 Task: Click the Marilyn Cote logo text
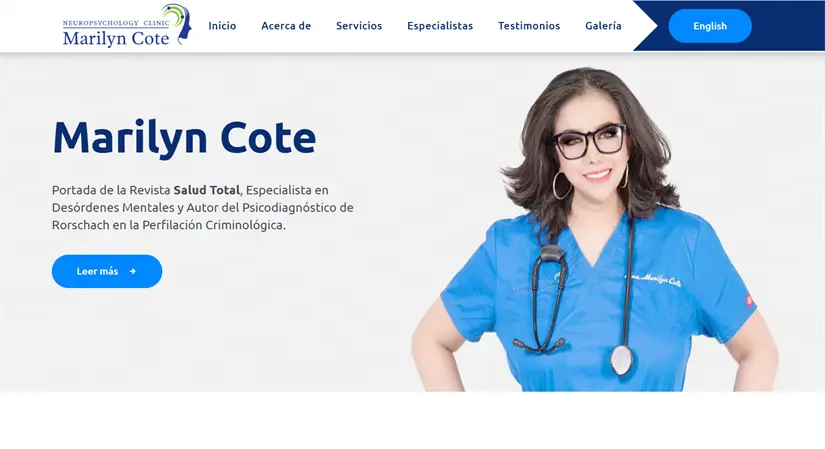click(116, 38)
